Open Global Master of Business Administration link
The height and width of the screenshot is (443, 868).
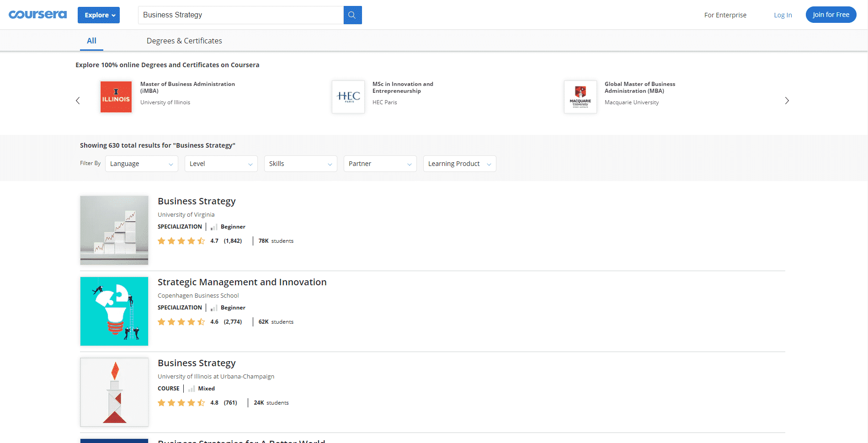[x=639, y=87]
